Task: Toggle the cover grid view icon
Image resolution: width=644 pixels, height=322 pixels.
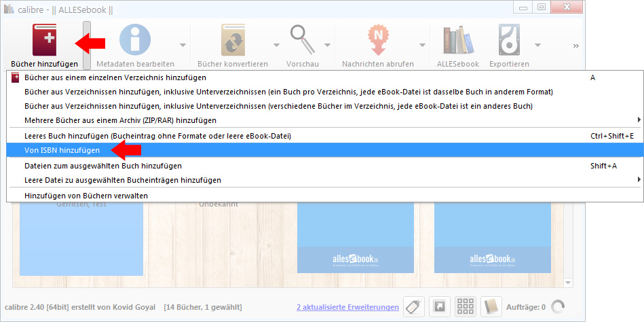Action: 466,306
